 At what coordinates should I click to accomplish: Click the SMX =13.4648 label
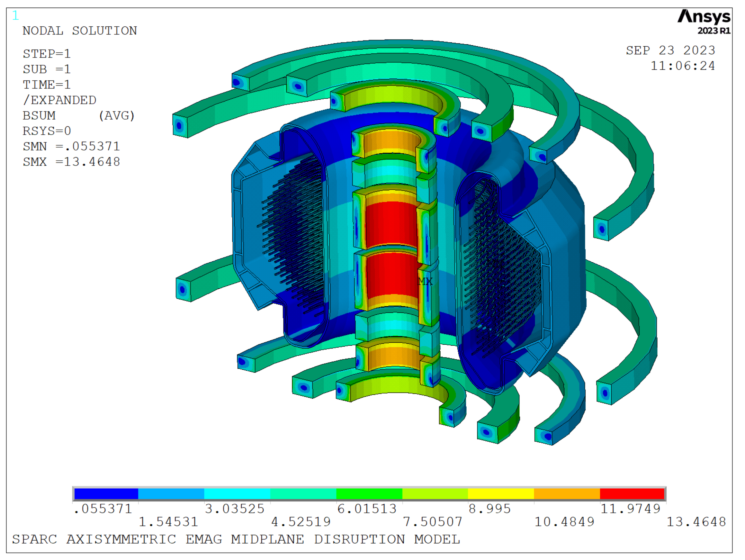point(71,162)
